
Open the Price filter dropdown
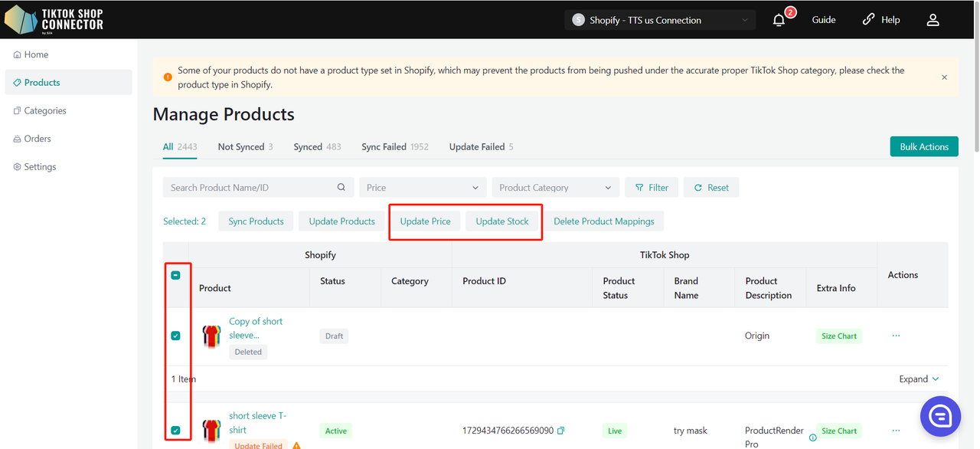tap(423, 188)
